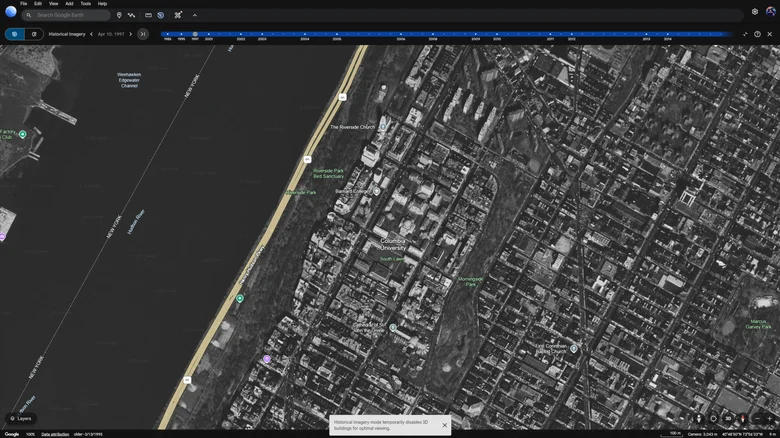This screenshot has height=438, width=780.
Task: Select the South Lawn label
Action: (392, 259)
